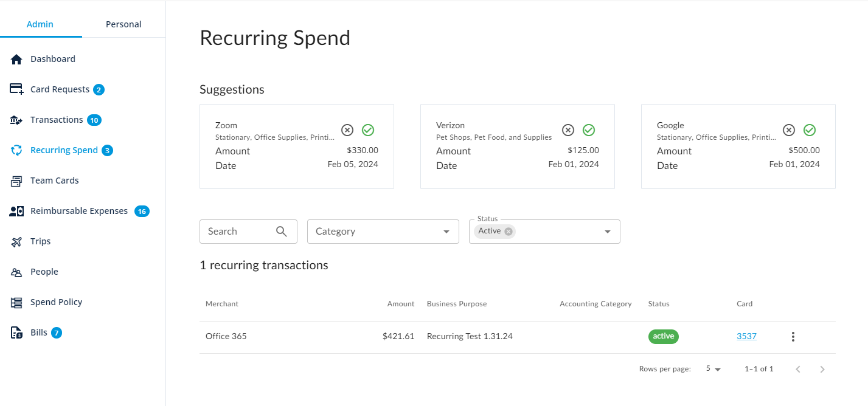
Task: Open Transactions from the sidebar
Action: pyautogui.click(x=57, y=119)
